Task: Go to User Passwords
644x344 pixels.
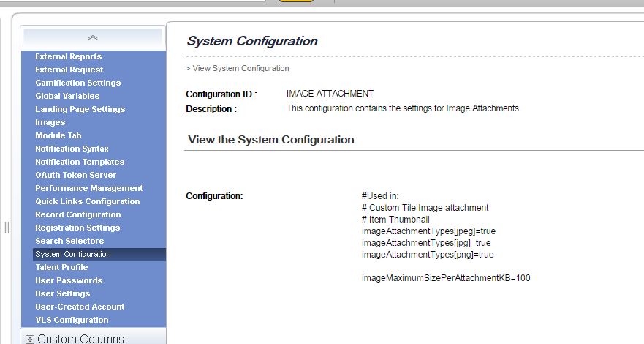Action: (x=69, y=280)
